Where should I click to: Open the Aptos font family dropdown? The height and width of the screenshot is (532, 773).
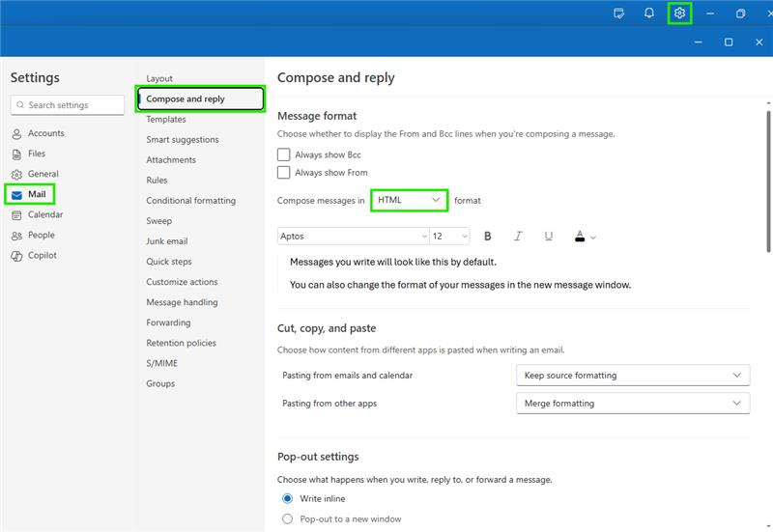coord(354,236)
